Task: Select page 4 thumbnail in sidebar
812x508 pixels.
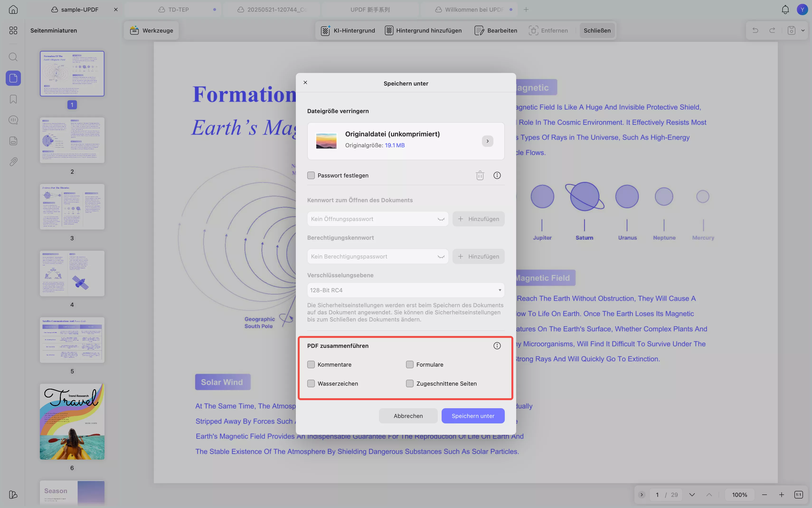Action: 72,273
